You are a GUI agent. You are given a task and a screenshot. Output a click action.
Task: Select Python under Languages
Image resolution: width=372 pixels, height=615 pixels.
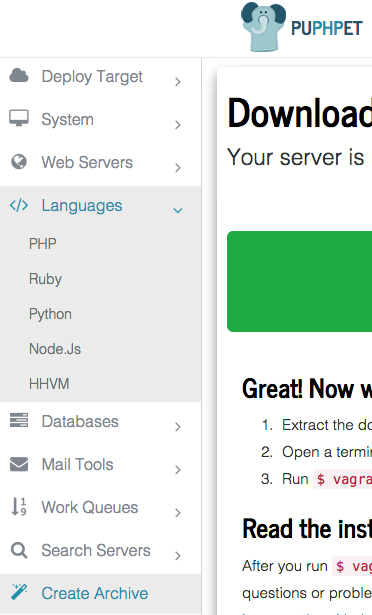coord(50,314)
